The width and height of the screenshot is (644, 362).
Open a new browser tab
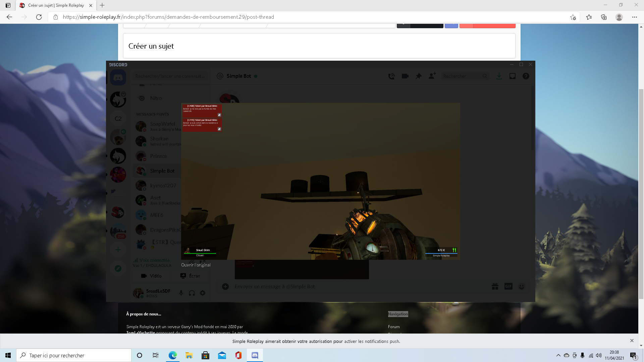click(102, 5)
